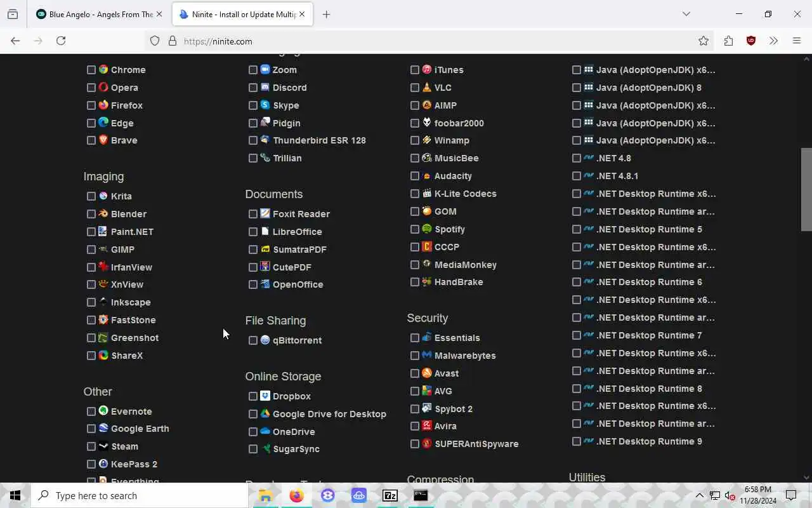Open the extensions puzzle button

(728, 41)
